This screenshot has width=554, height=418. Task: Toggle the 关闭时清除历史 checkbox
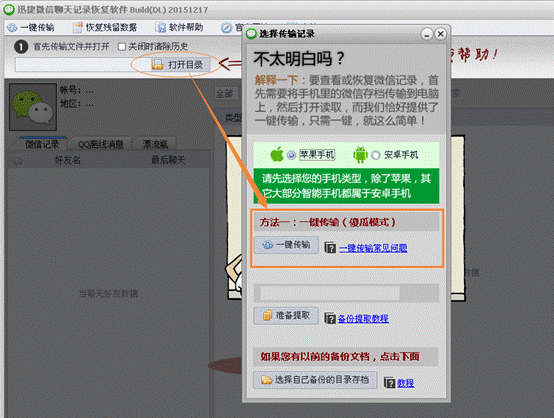[122, 47]
